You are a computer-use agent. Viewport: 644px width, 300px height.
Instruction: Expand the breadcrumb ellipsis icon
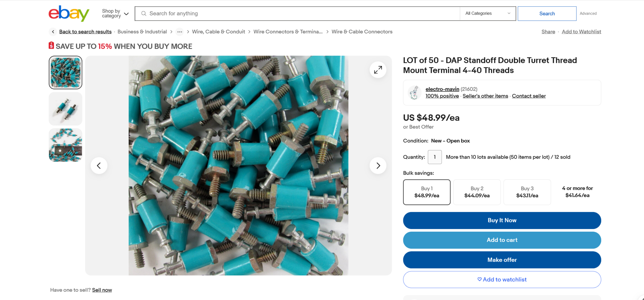click(179, 32)
